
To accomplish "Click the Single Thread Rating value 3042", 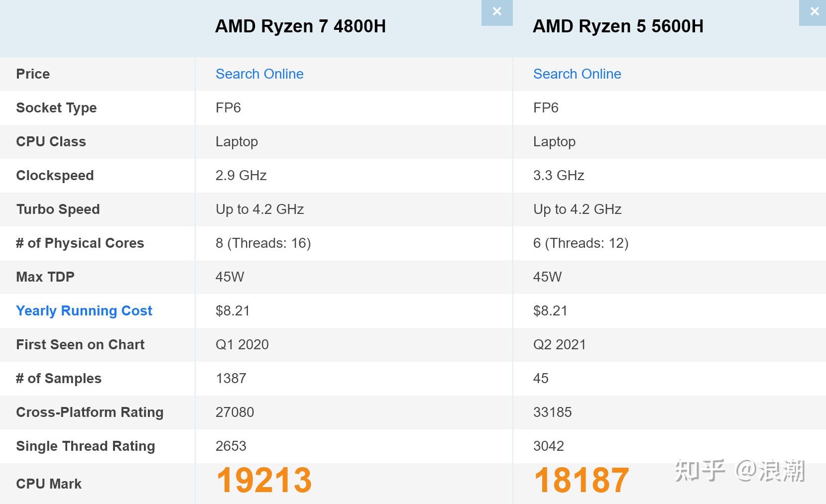I will tap(549, 446).
